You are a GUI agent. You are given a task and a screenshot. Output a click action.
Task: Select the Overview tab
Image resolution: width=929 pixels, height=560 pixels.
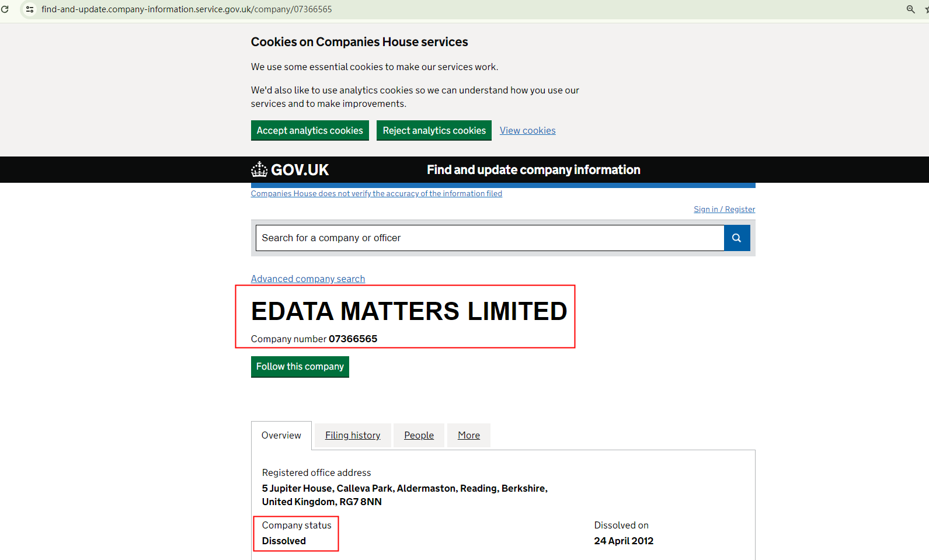click(281, 436)
